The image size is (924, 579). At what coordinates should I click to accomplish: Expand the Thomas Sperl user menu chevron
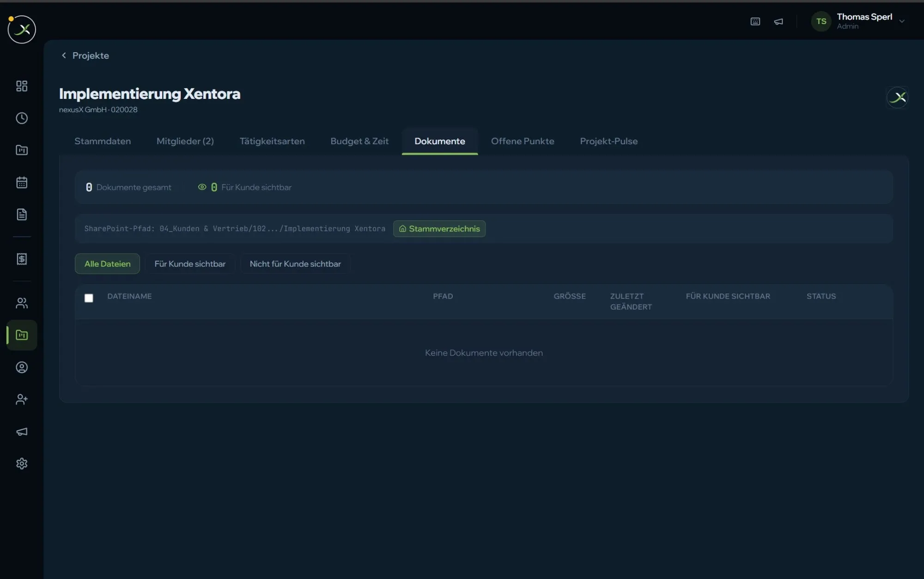902,21
